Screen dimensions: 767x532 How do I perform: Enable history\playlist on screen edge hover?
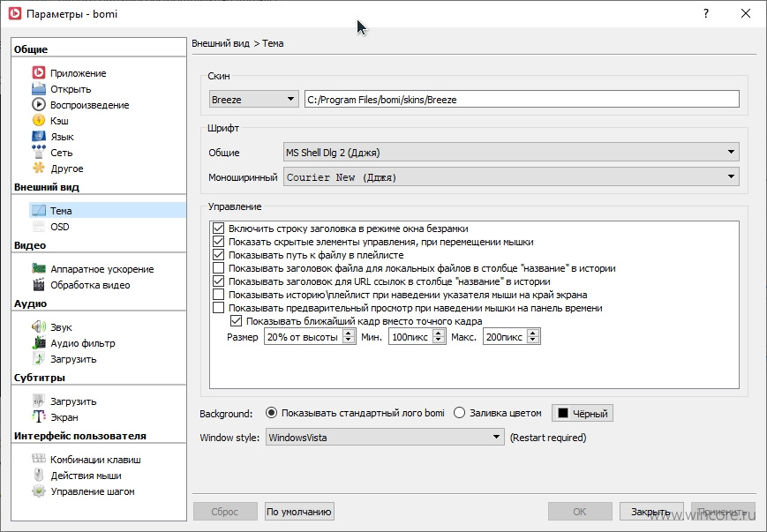coord(219,295)
